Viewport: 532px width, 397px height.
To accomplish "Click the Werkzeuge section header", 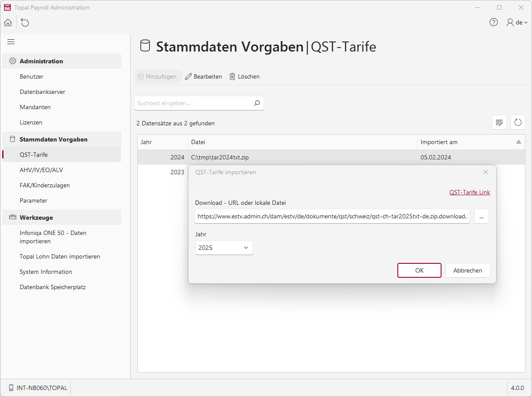I will pyautogui.click(x=62, y=217).
